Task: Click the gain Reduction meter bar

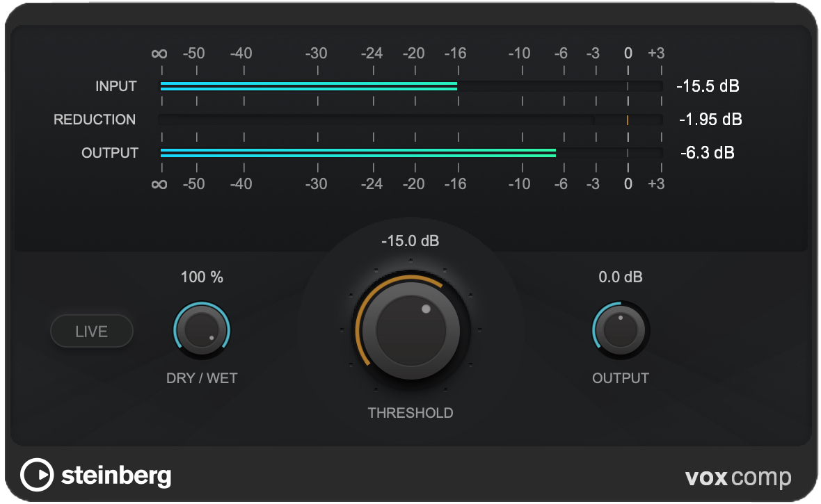Action: [410, 120]
